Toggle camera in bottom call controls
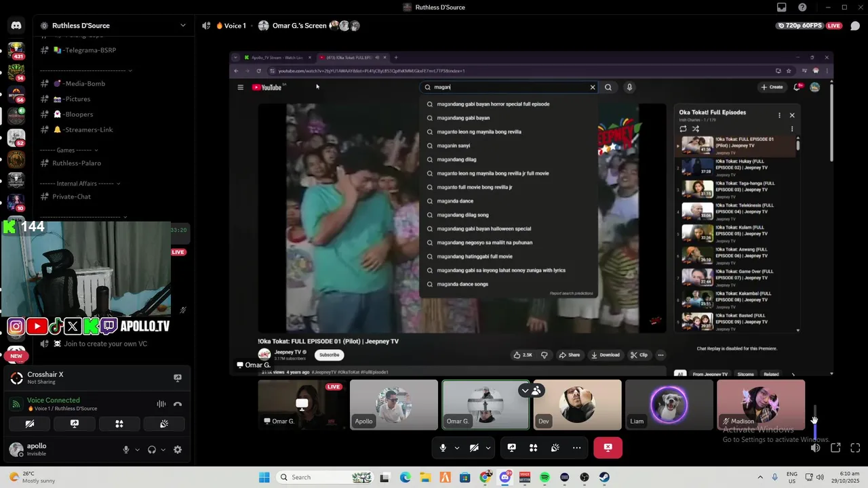Viewport: 868px width, 488px height. coord(474,447)
